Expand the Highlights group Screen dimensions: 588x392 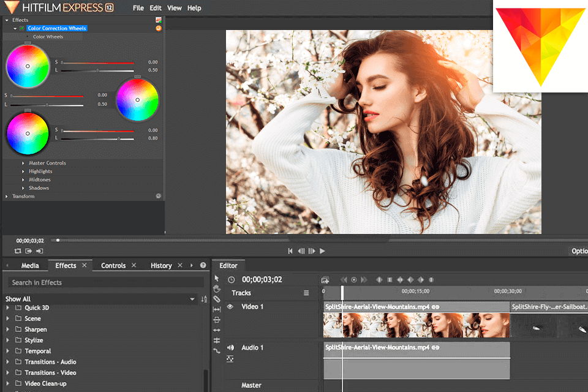pyautogui.click(x=23, y=171)
